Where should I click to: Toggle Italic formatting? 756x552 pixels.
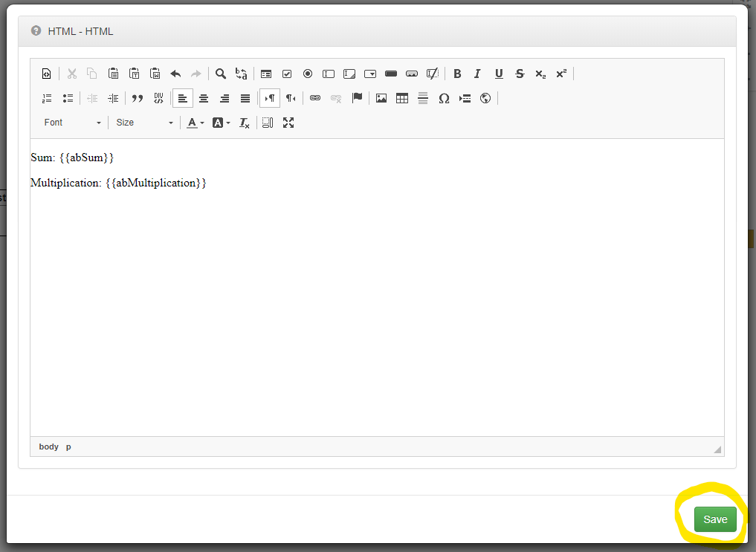pos(478,74)
